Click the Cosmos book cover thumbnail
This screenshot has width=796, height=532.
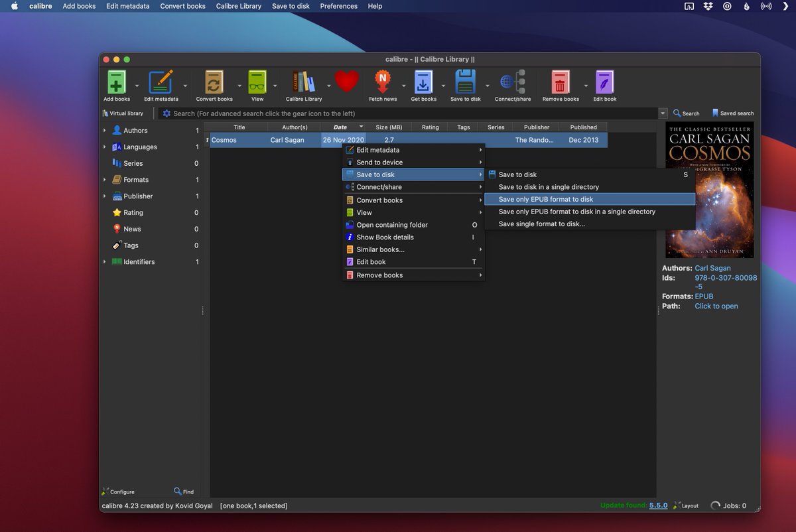tap(710, 190)
